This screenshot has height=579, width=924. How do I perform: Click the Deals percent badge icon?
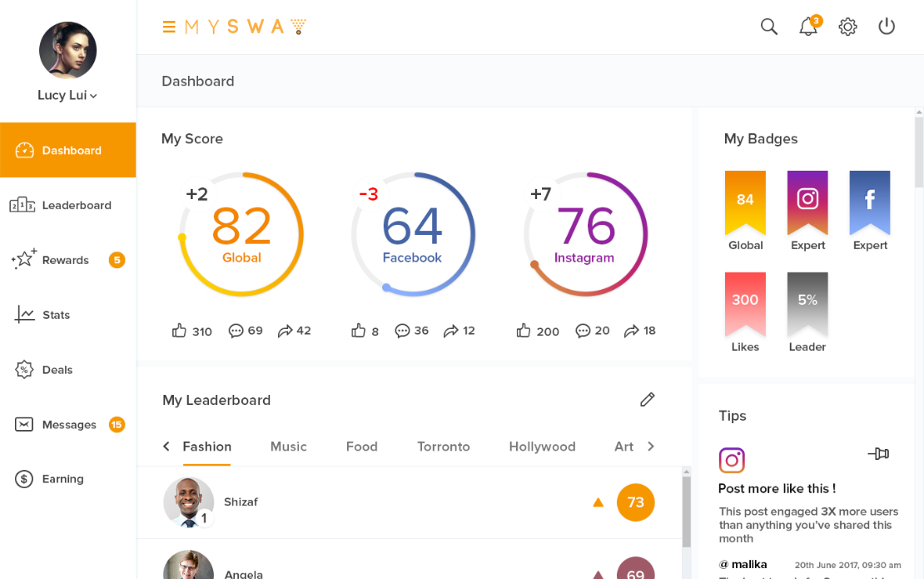[x=24, y=370]
